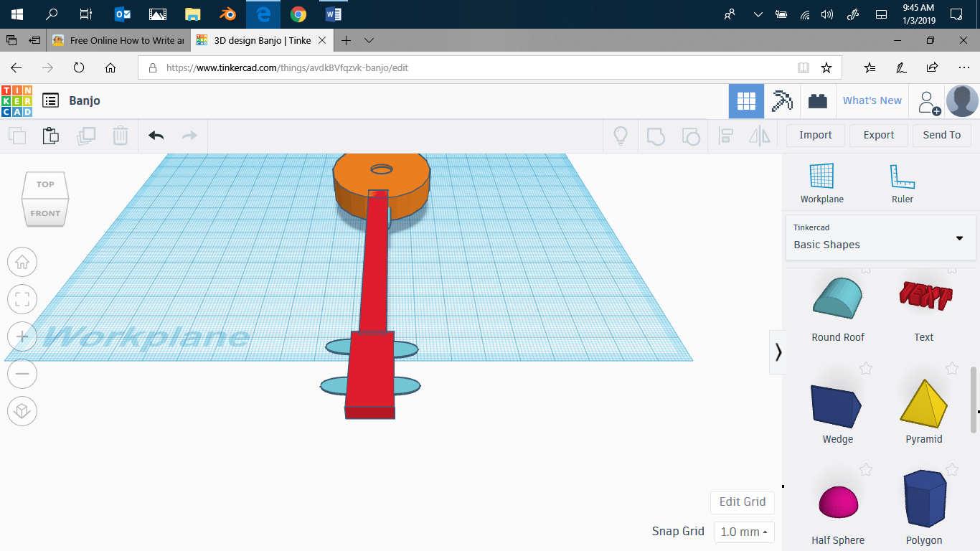Click the Ungroup shapes icon
Viewport: 980px width, 551px height.
(x=690, y=135)
